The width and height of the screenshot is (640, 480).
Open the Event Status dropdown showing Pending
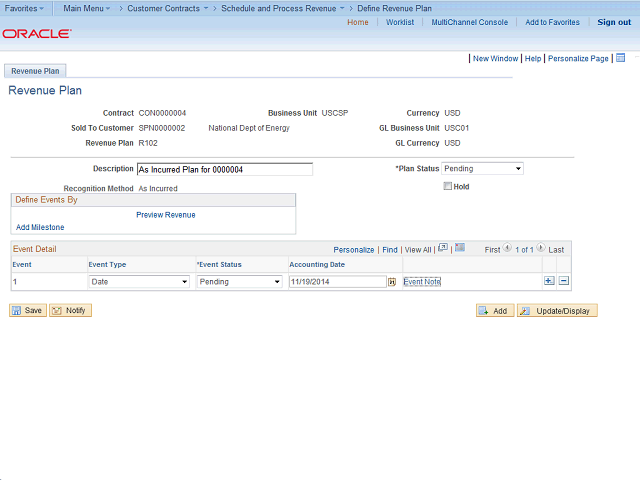coord(240,282)
